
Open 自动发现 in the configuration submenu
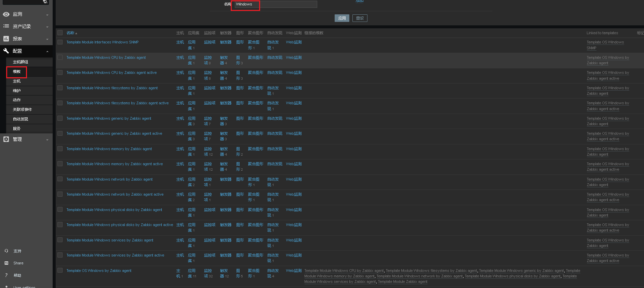click(x=21, y=119)
